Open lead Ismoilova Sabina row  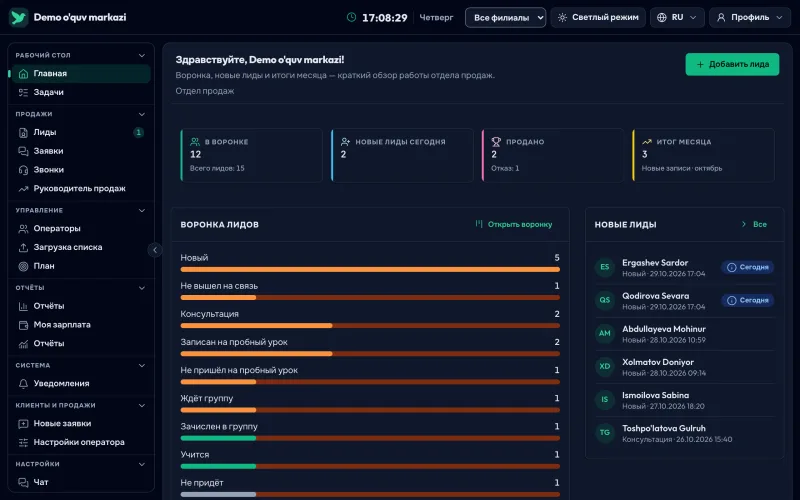685,401
